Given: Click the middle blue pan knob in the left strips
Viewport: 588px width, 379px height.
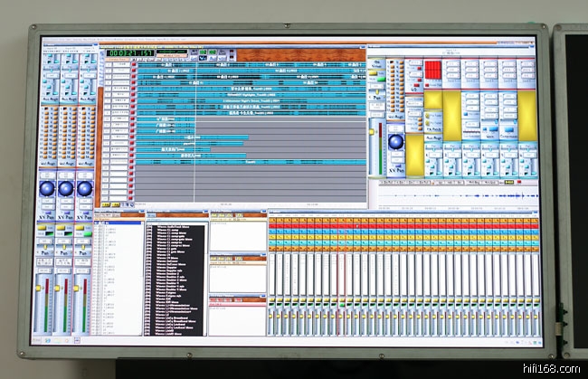Looking at the screenshot, I should pyautogui.click(x=65, y=187).
